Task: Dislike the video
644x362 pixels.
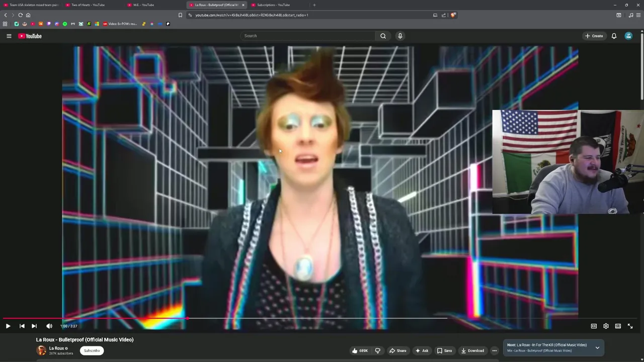Action: (378, 350)
